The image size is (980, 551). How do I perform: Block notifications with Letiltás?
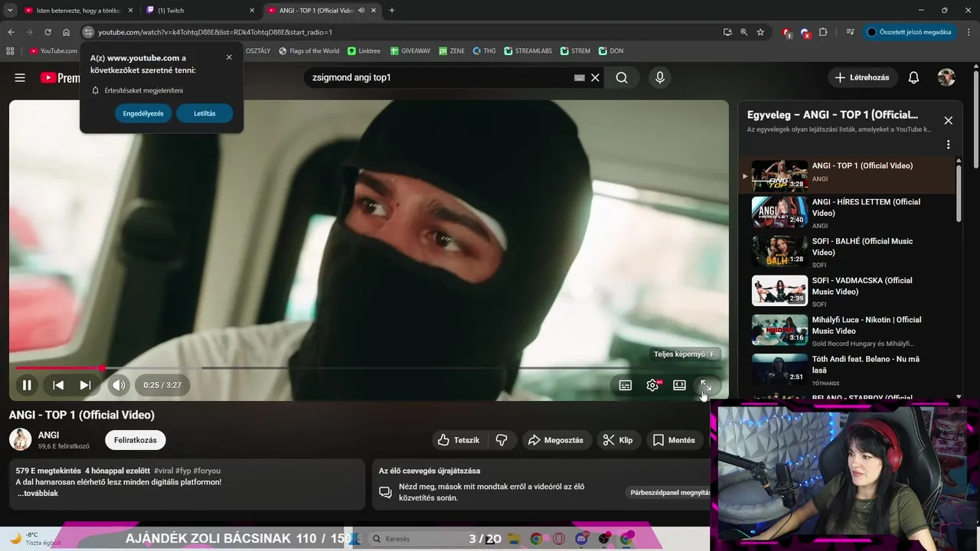tap(204, 113)
